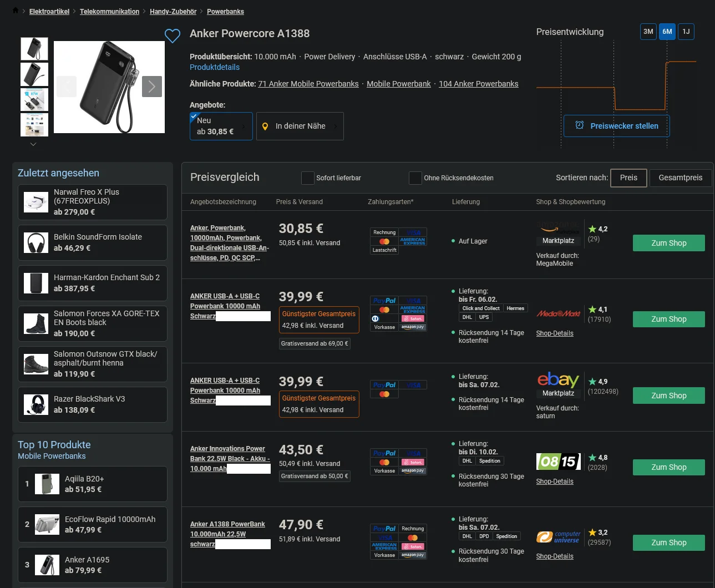The width and height of the screenshot is (715, 588).
Task: Choose In deiner Nähe offers
Action: point(300,126)
